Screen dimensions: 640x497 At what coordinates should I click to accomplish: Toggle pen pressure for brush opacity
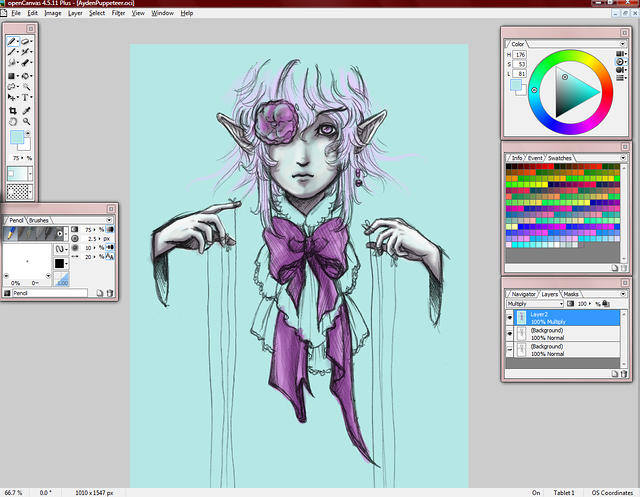[110, 229]
